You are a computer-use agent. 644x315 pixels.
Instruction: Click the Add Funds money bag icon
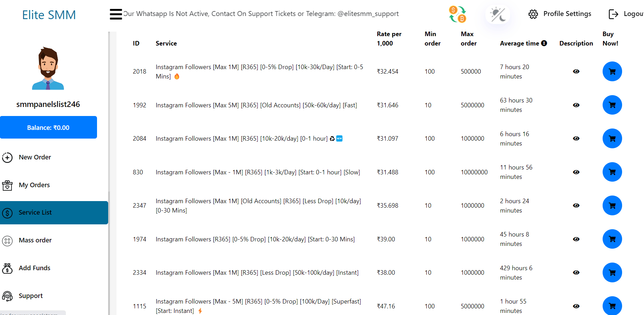click(7, 268)
